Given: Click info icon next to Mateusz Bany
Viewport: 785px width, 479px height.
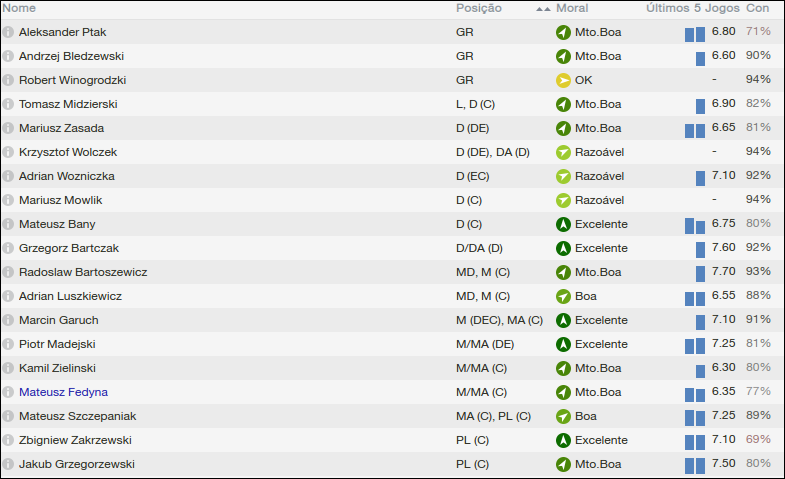Looking at the screenshot, I should (x=9, y=224).
